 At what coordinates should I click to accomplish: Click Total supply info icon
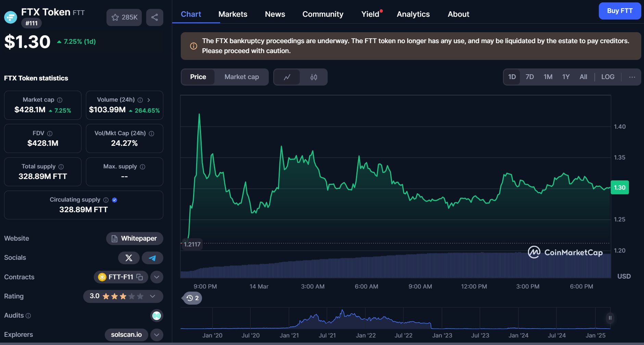pos(61,167)
